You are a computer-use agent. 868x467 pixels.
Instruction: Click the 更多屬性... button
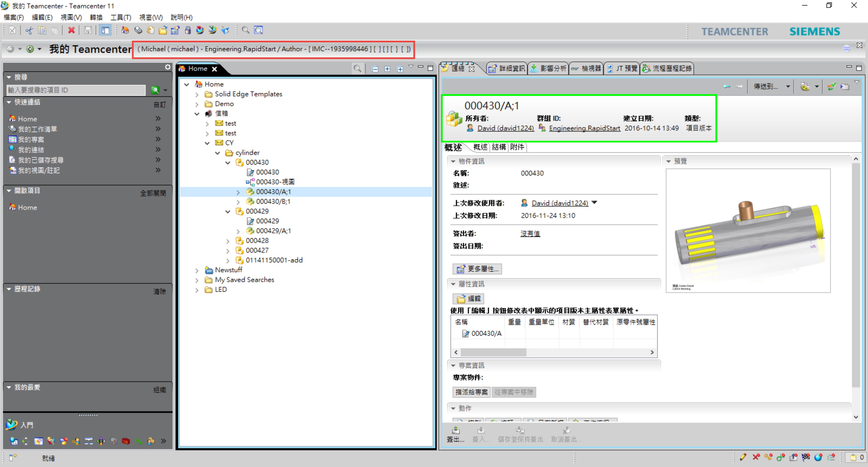[477, 269]
